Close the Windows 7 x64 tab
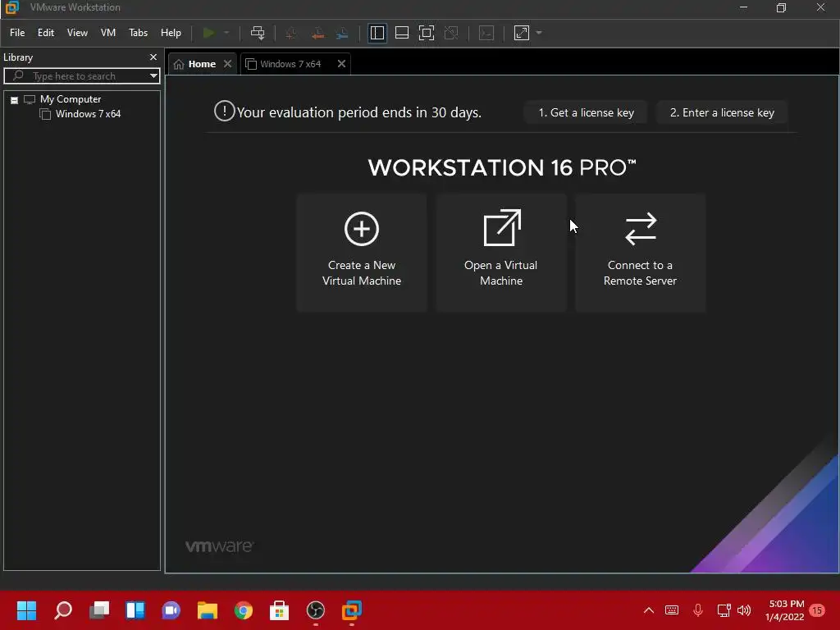The width and height of the screenshot is (840, 630). tap(341, 64)
